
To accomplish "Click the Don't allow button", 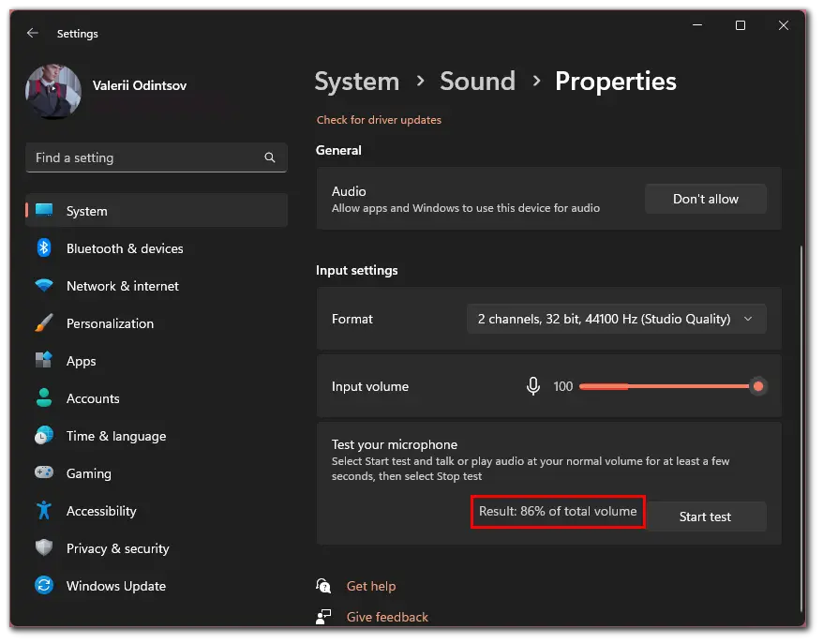I will coord(706,199).
